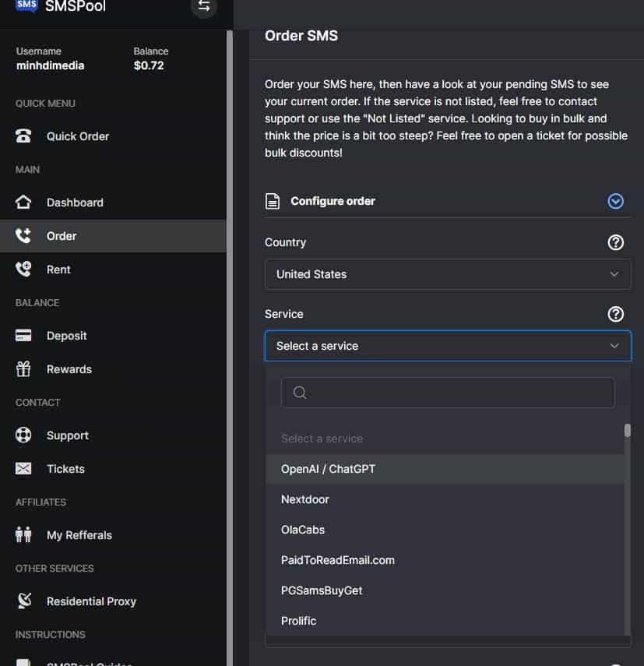Click the Order SMS heading
The width and height of the screenshot is (644, 666).
(301, 36)
